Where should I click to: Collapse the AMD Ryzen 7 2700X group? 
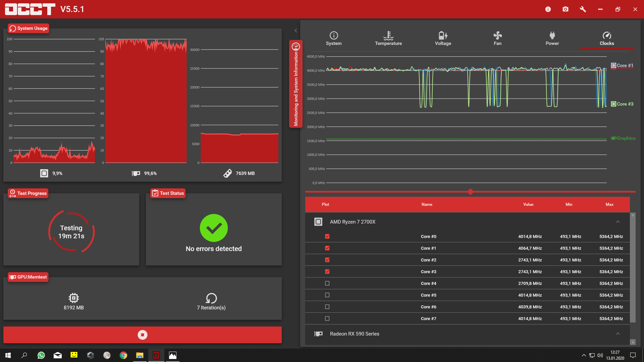click(x=618, y=222)
